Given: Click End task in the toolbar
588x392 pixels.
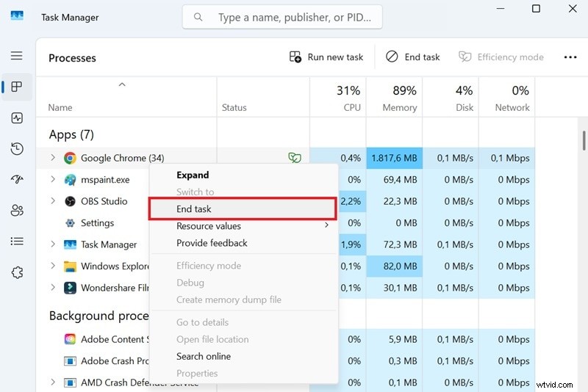Looking at the screenshot, I should [412, 57].
